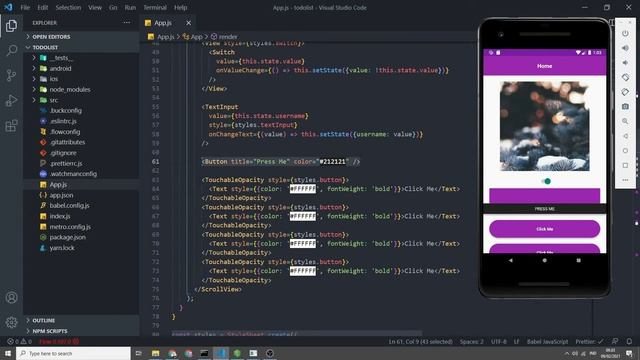Open the Source Control view
The image size is (640, 360).
click(x=11, y=75)
